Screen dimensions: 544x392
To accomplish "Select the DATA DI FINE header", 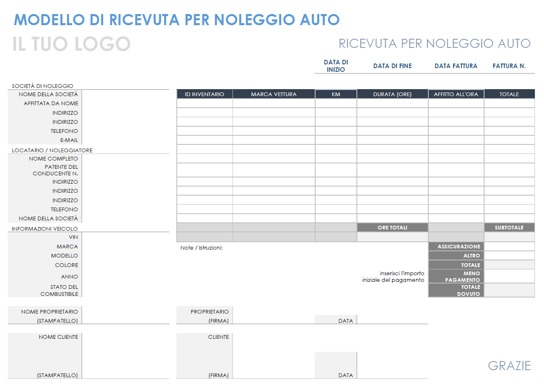I will click(392, 66).
